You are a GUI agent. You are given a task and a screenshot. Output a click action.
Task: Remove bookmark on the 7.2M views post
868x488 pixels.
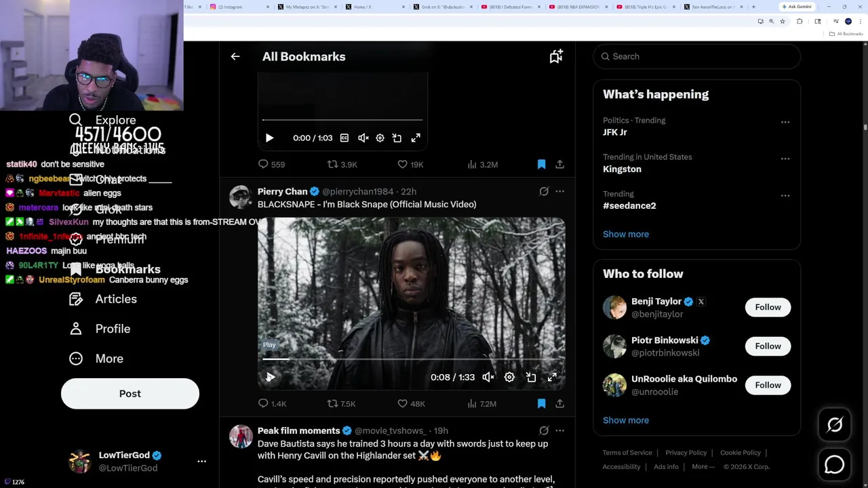(541, 403)
